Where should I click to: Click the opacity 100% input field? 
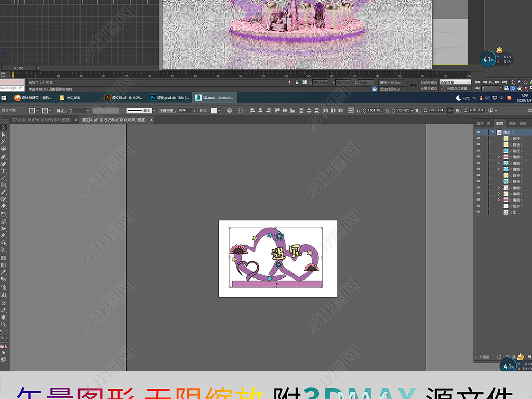[x=184, y=111]
